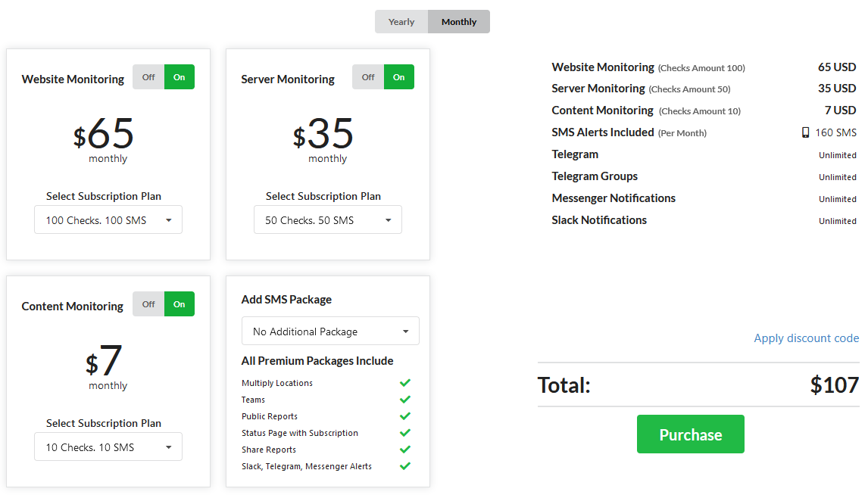Click Messenger Notifications row label
The width and height of the screenshot is (868, 498).
tap(614, 198)
